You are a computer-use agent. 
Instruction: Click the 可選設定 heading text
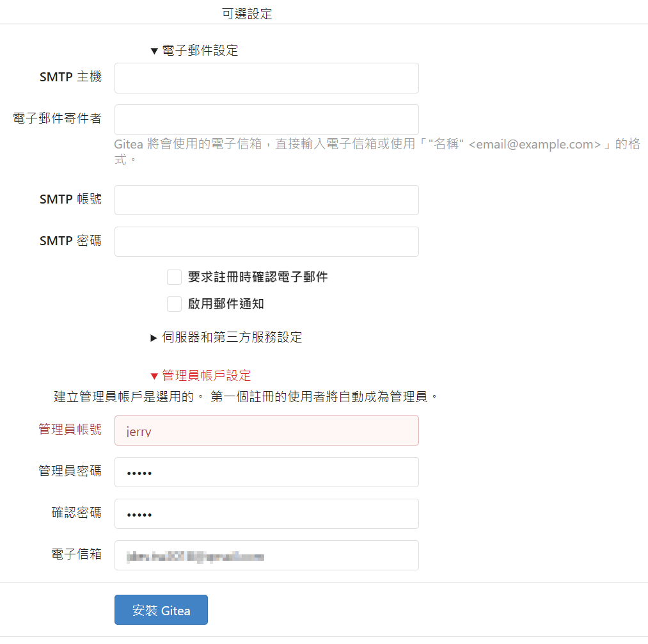pos(247,13)
